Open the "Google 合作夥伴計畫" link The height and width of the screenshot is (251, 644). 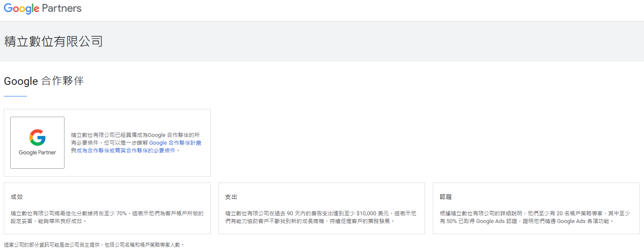click(x=176, y=143)
